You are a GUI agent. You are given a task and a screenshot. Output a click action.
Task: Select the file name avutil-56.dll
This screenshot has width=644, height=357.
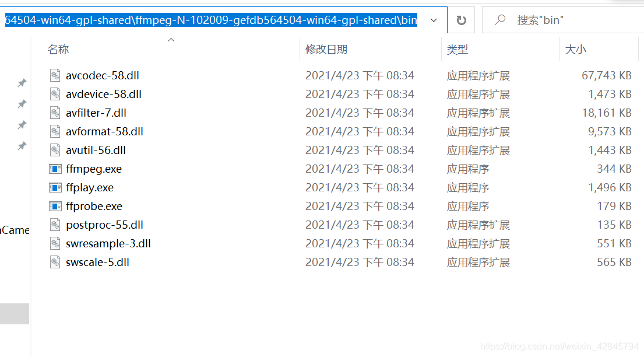(x=96, y=150)
